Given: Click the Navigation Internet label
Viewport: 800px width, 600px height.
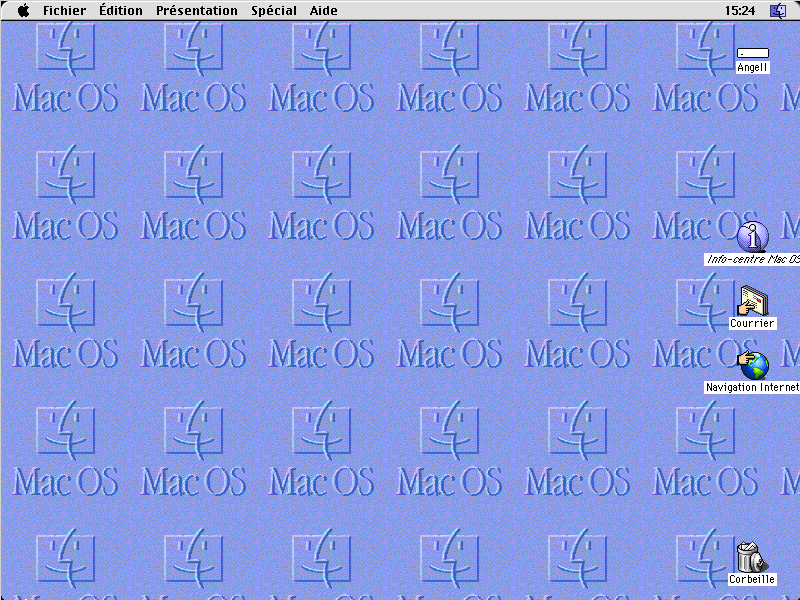Looking at the screenshot, I should 752,387.
